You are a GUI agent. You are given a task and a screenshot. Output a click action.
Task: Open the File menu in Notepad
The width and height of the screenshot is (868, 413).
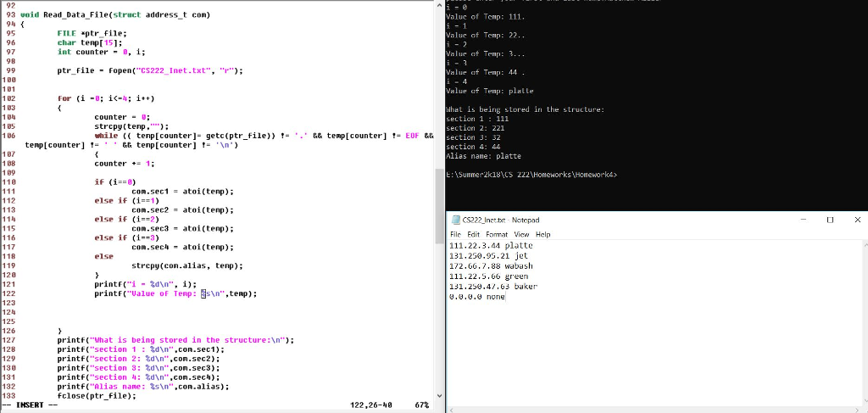[x=455, y=235]
